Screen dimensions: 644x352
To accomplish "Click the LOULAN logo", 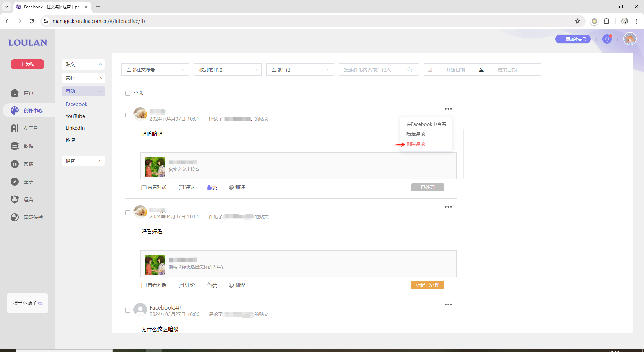I will click(x=28, y=43).
